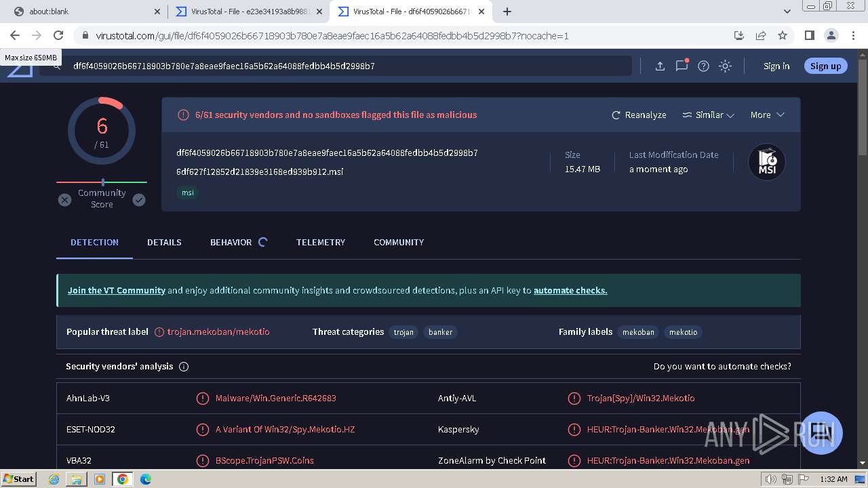The image size is (868, 488).
Task: Click the install app icon in address bar
Action: click(x=739, y=35)
